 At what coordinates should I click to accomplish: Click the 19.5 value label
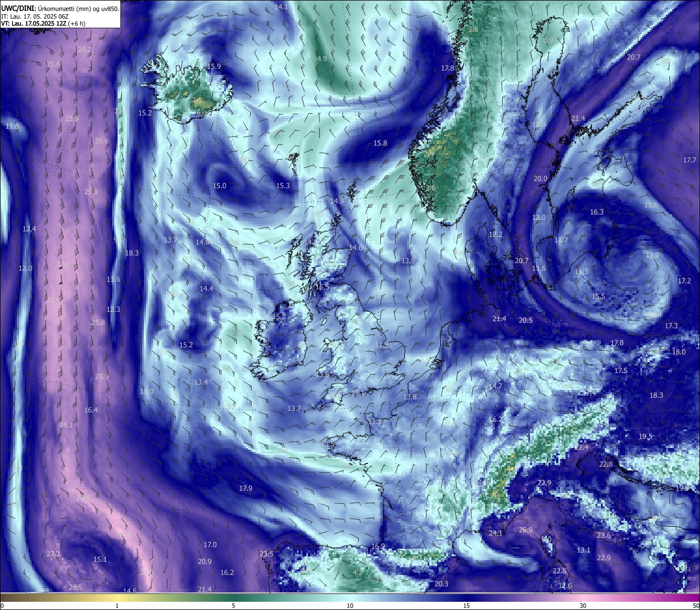tap(646, 436)
